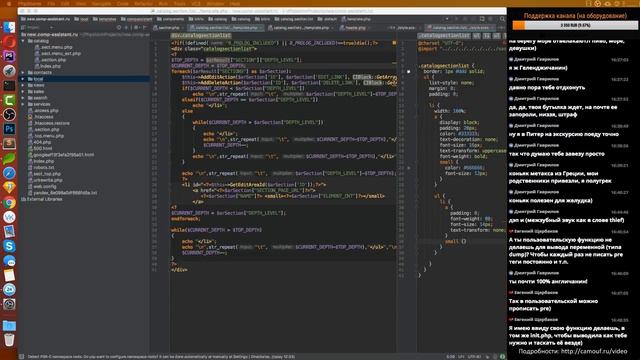
Task: Open the Trash in the dock
Action: coord(9,340)
